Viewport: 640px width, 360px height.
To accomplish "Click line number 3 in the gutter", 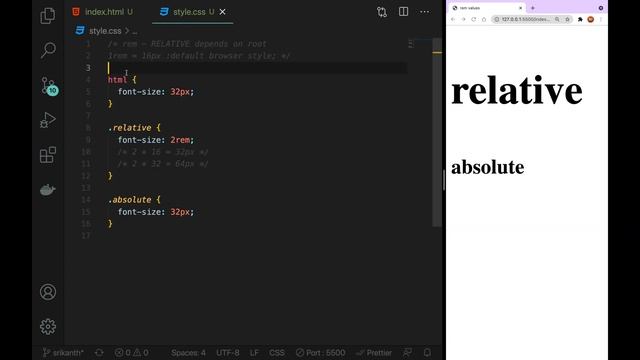I will click(x=88, y=68).
